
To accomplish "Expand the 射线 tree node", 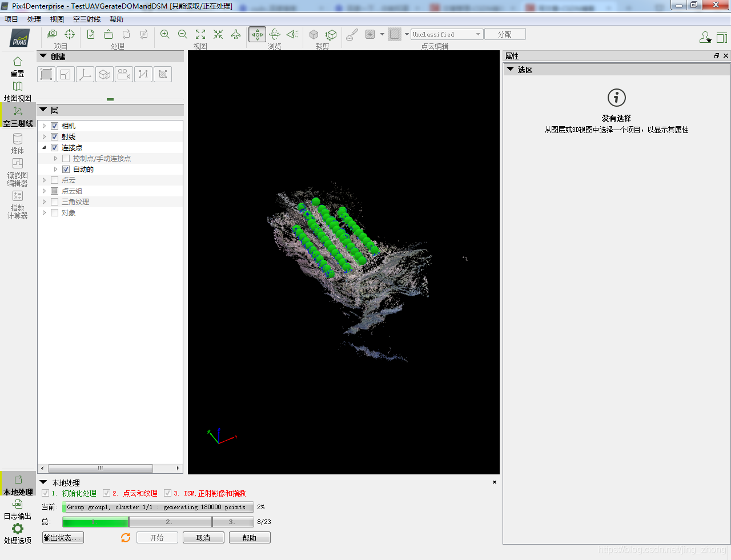I will click(x=45, y=137).
